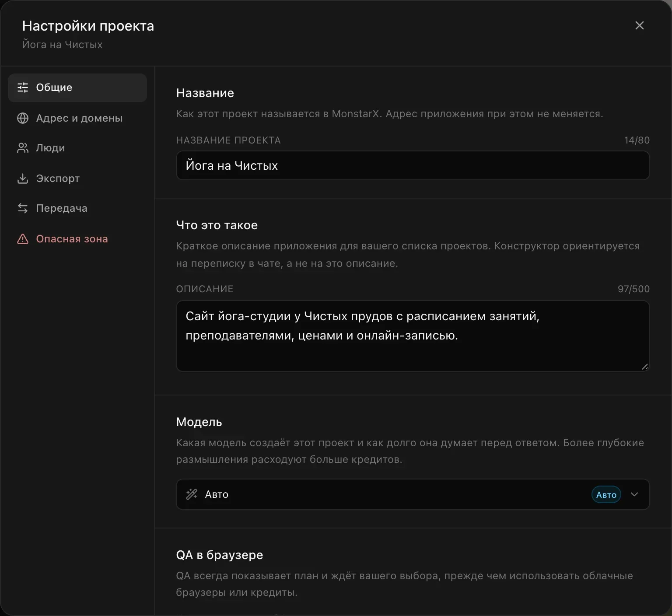Click the Что это такое heading
This screenshot has height=616, width=672.
point(217,225)
